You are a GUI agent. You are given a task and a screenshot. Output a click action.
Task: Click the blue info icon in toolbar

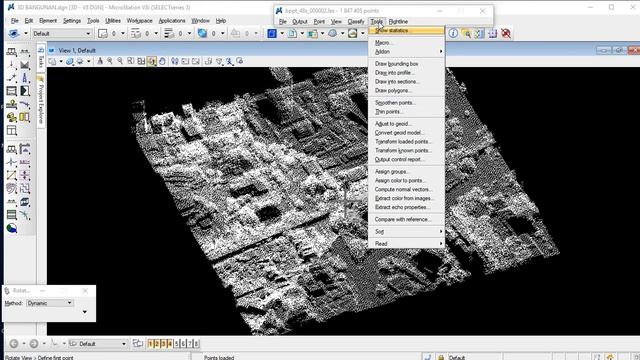(x=453, y=33)
